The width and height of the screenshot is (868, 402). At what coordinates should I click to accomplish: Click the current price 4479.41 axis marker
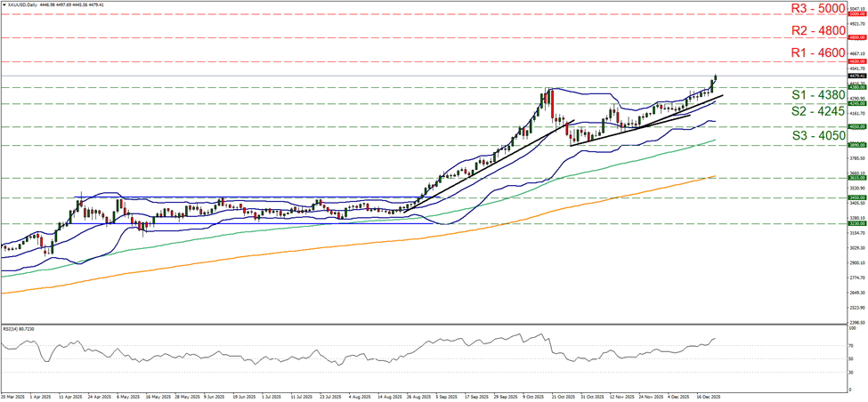coord(856,76)
